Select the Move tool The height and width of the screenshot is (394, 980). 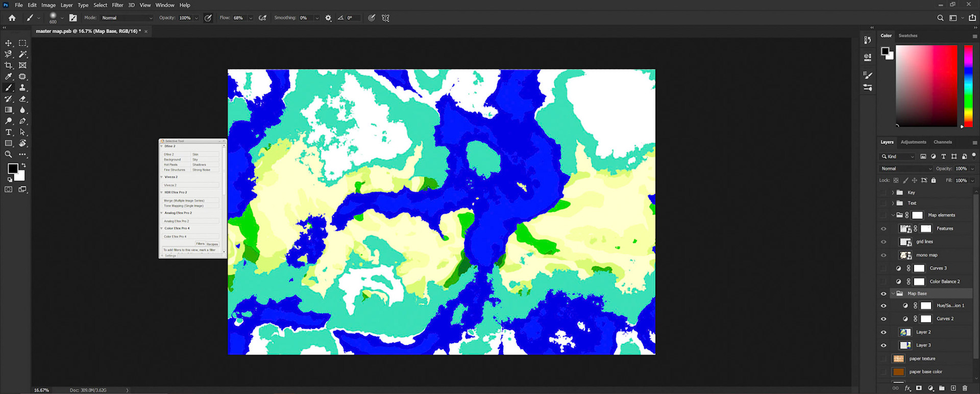(x=9, y=43)
